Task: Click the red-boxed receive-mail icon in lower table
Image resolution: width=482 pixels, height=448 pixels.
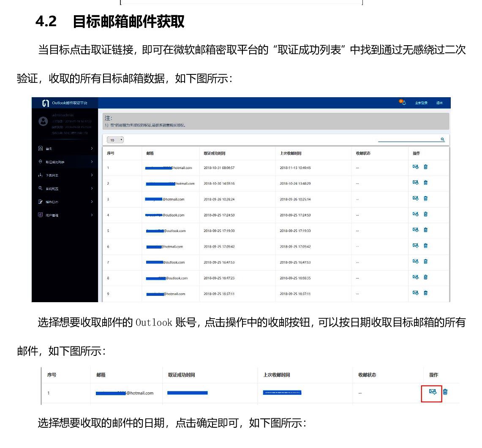Action: (433, 392)
